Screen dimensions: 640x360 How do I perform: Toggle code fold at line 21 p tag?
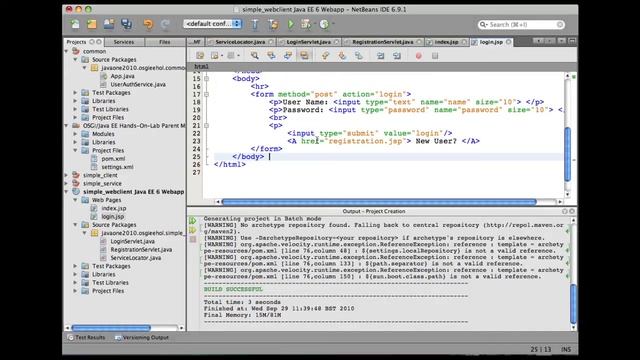[207, 125]
